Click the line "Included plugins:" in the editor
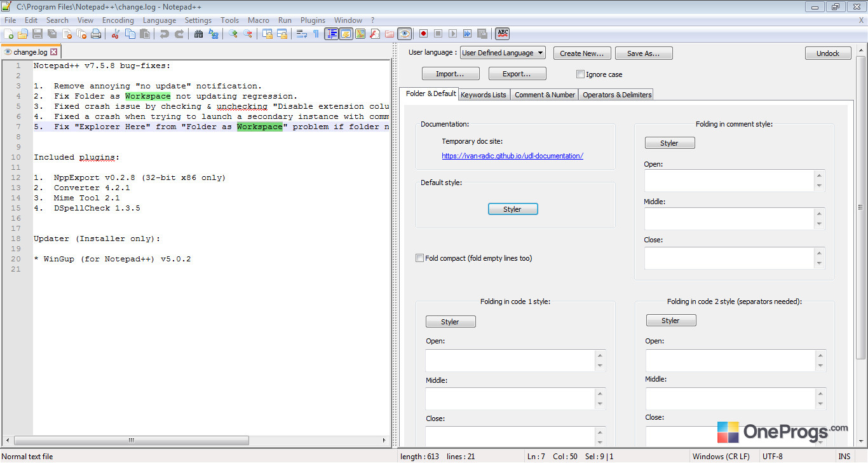 click(76, 157)
